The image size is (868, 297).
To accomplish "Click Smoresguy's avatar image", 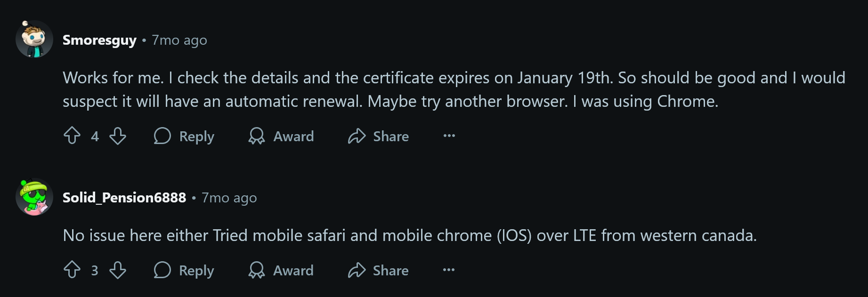I will point(34,39).
